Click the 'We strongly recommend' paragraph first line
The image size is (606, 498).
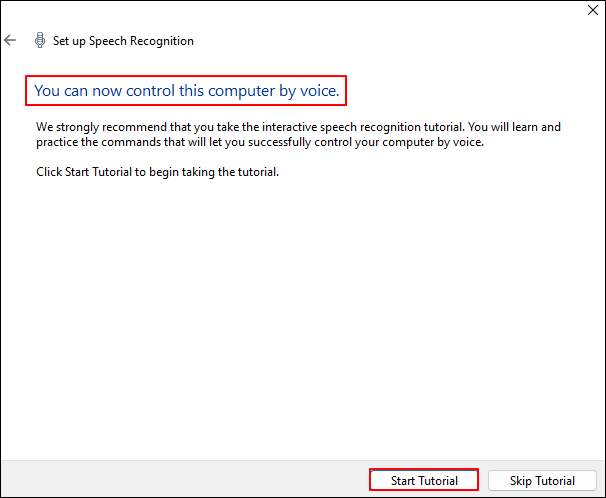tap(297, 128)
